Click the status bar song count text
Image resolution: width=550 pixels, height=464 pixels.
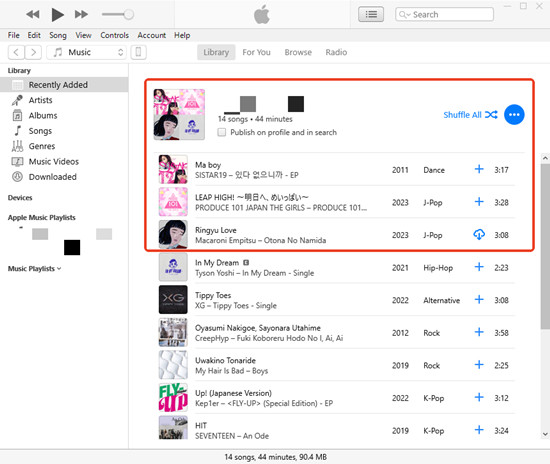point(276,457)
